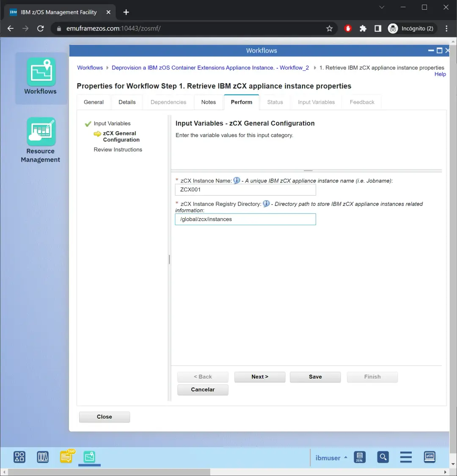Select Input Variables in the step tree

coord(112,123)
